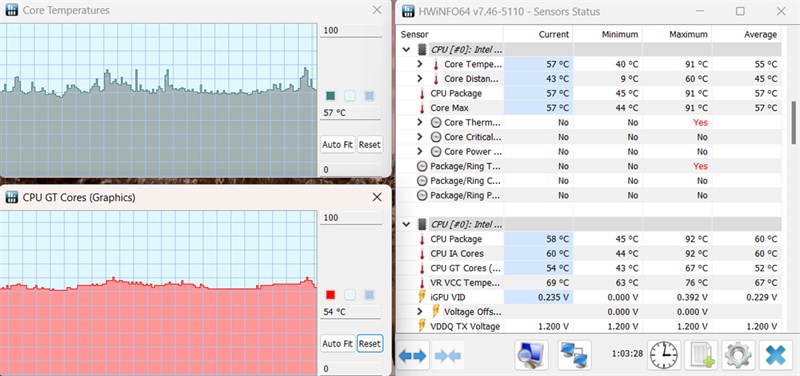Viewport: 800px width, 376px height.
Task: Expand the Core Distan... row
Action: pos(419,79)
